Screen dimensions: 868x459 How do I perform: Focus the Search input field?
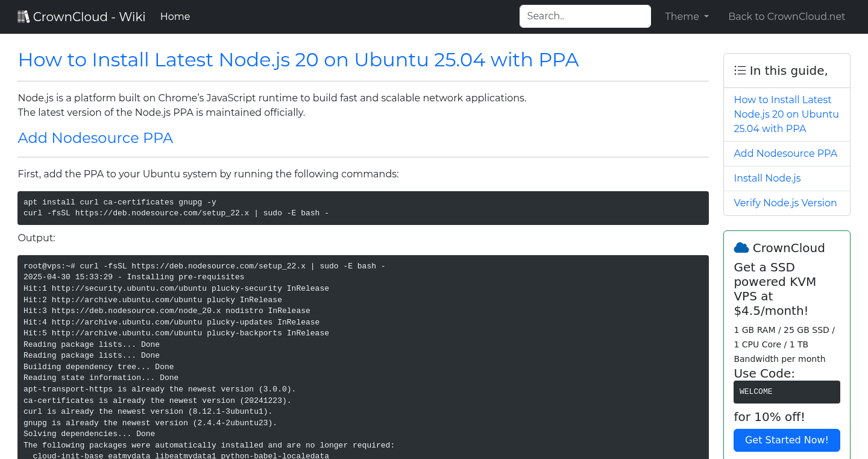(585, 16)
